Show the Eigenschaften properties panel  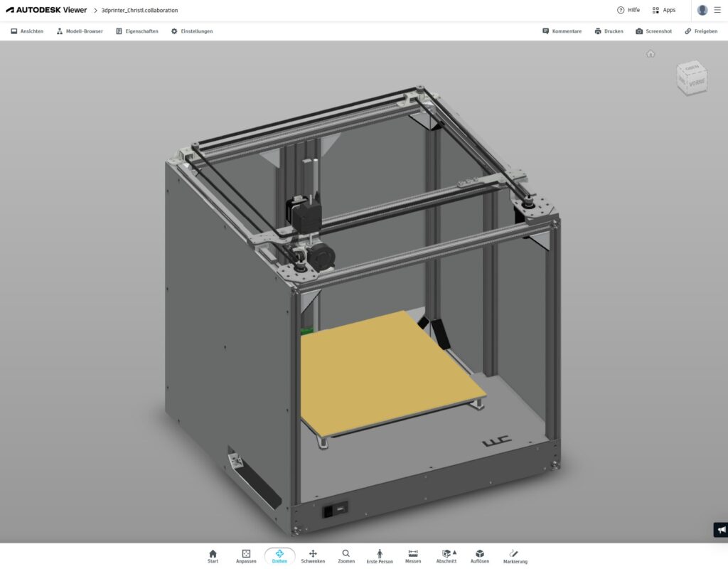pos(137,31)
